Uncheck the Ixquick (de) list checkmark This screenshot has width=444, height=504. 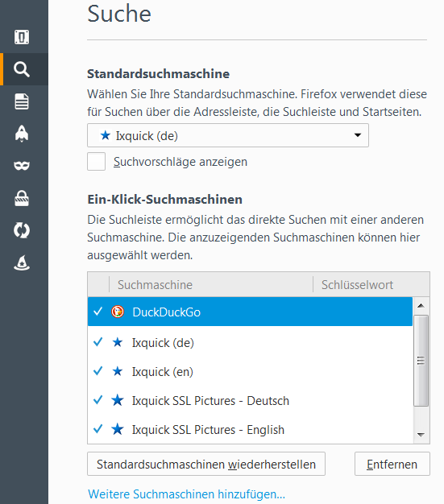click(x=98, y=342)
